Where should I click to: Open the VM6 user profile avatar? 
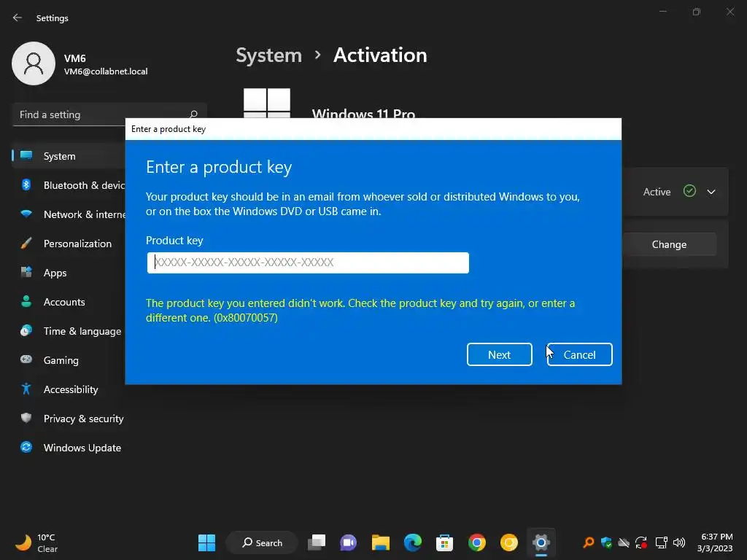pos(34,63)
